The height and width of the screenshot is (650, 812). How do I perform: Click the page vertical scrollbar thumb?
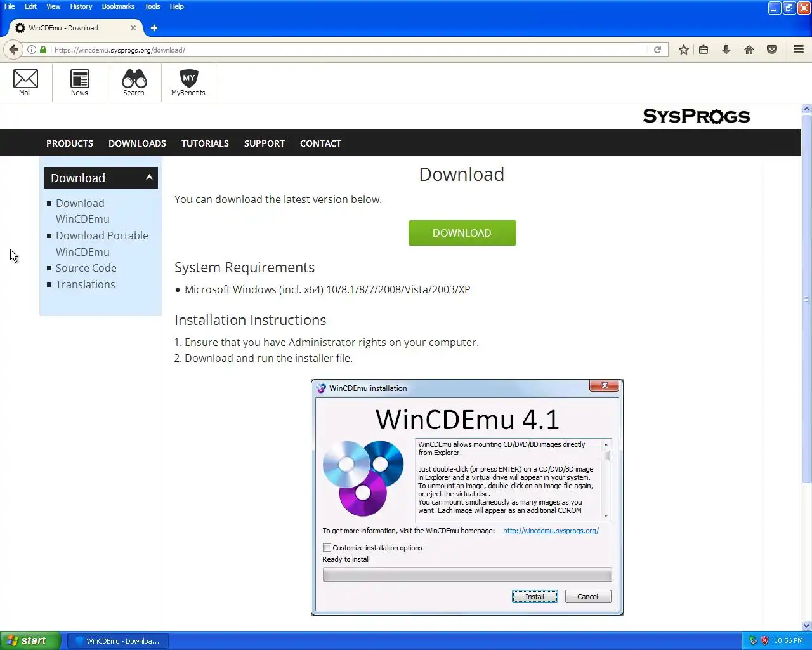click(806, 300)
